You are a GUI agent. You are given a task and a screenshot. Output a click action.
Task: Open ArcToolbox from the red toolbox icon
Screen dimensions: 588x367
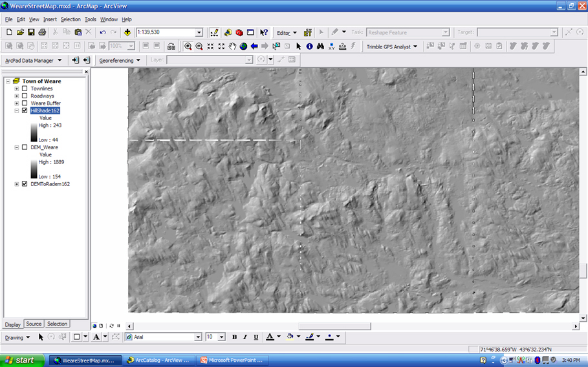tap(239, 32)
